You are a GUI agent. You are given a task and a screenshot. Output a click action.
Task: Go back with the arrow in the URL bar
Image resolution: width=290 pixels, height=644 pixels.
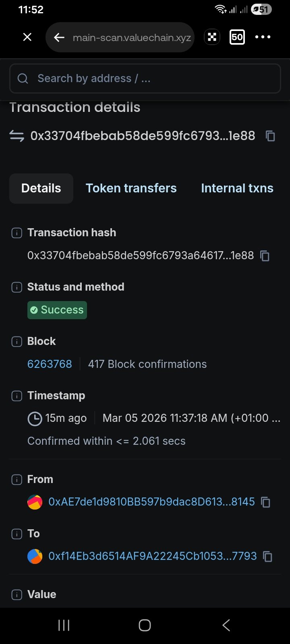59,37
